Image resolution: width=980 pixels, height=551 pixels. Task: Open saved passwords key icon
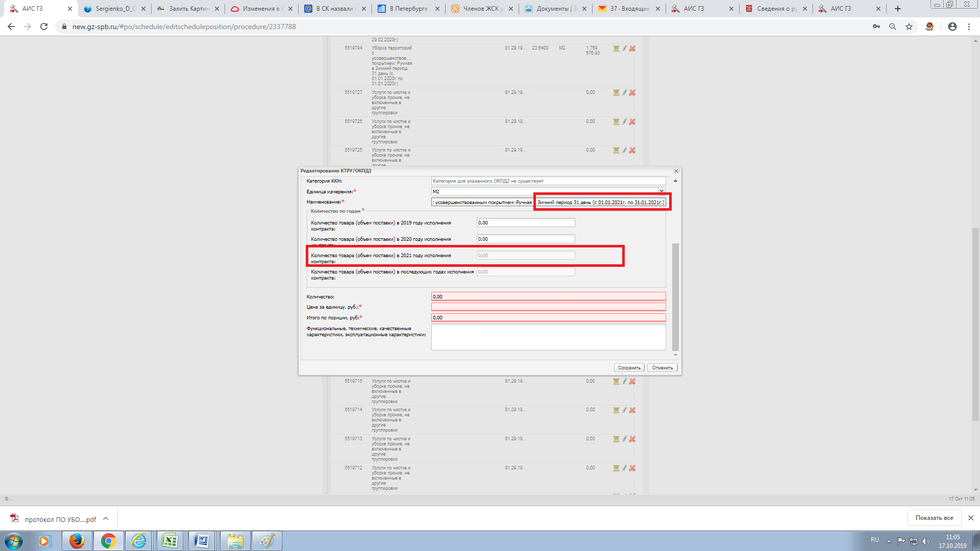[x=876, y=27]
